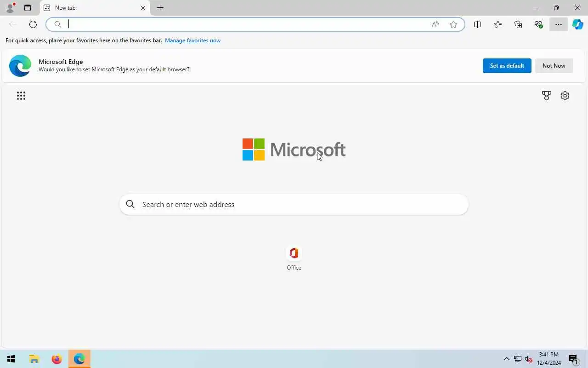The width and height of the screenshot is (588, 368).
Task: Click the Edge taskbar icon
Action: click(79, 359)
